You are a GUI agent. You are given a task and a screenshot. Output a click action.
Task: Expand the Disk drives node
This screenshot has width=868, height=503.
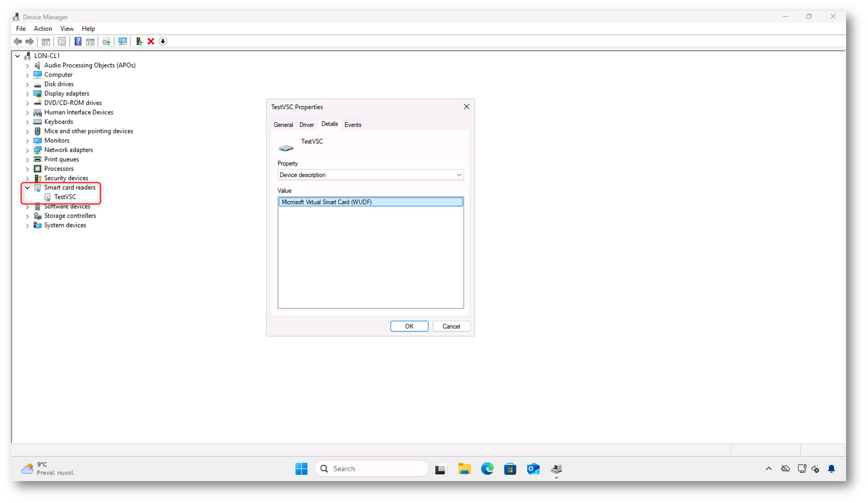[x=28, y=84]
